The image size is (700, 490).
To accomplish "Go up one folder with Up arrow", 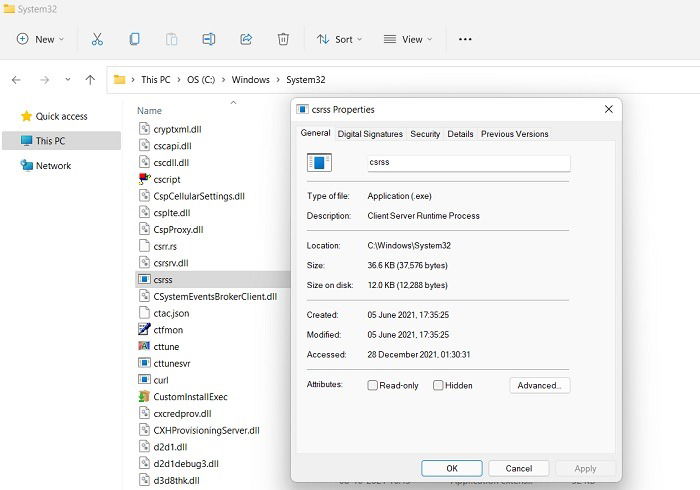I will 90,80.
